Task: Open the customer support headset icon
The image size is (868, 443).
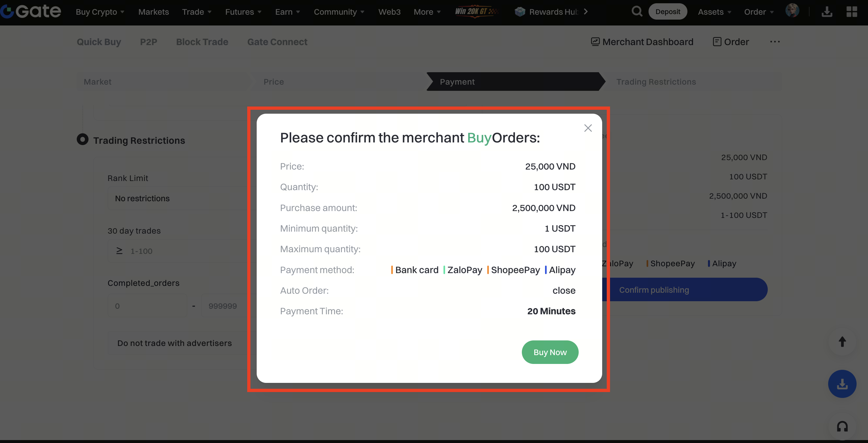Action: pyautogui.click(x=842, y=426)
